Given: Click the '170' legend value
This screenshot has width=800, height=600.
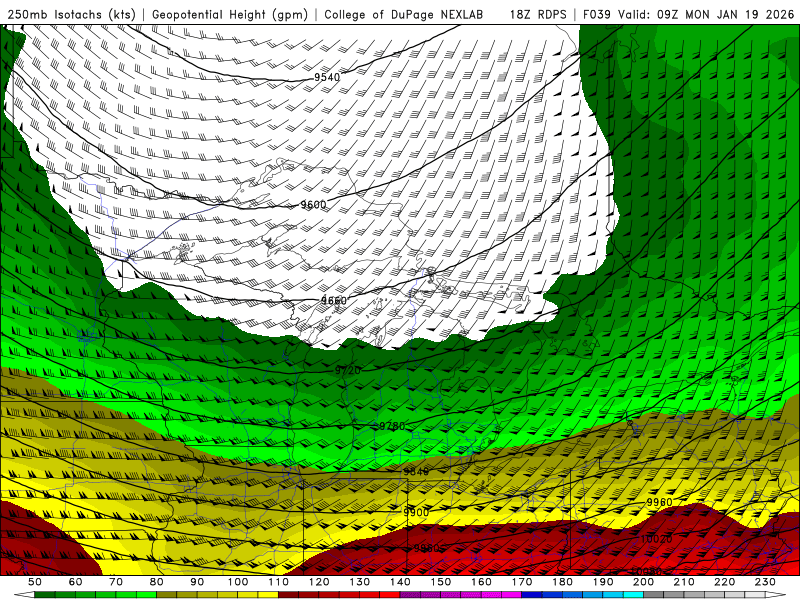Looking at the screenshot, I should tap(522, 582).
